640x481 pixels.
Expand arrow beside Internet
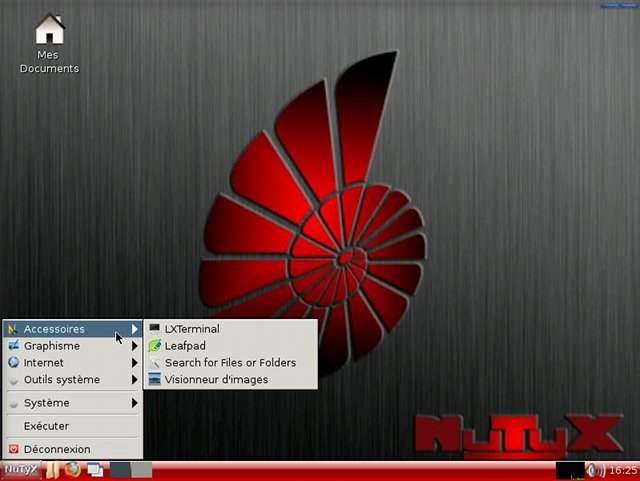134,363
